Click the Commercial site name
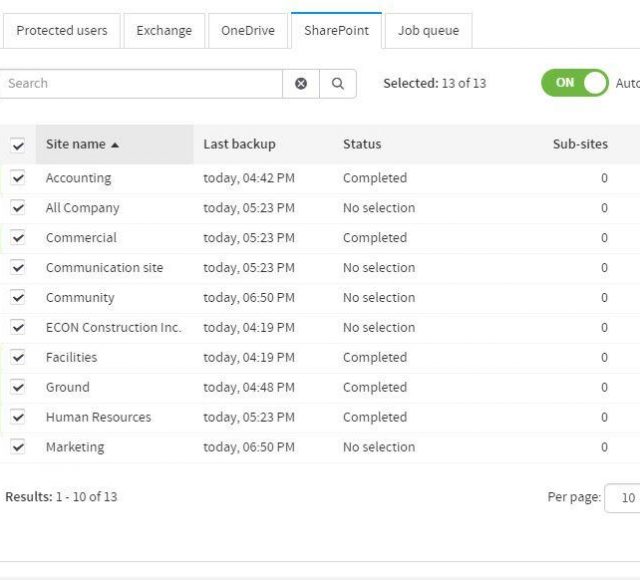Viewport: 640px width, 580px height. click(x=81, y=238)
